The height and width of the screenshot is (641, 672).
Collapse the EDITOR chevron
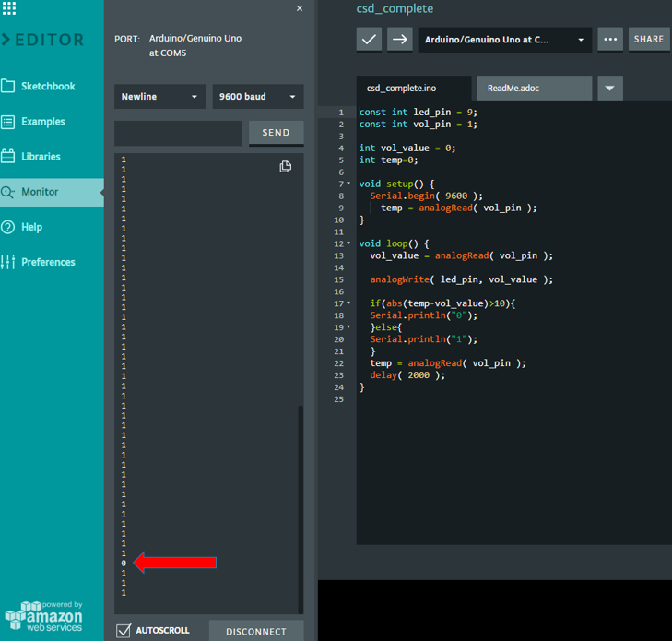click(6, 40)
